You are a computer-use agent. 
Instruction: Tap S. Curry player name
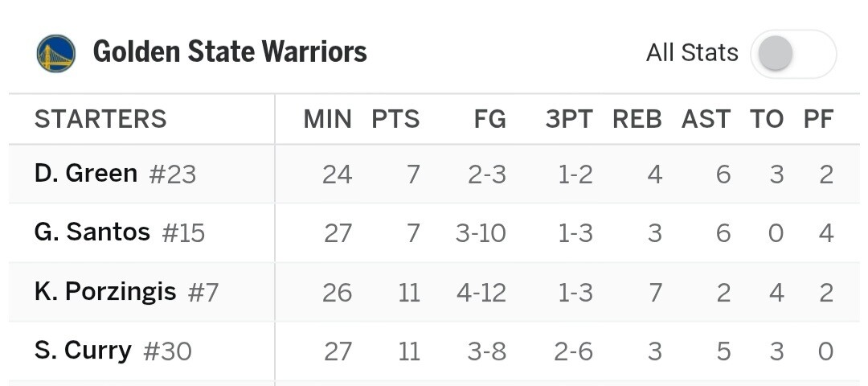pyautogui.click(x=83, y=351)
